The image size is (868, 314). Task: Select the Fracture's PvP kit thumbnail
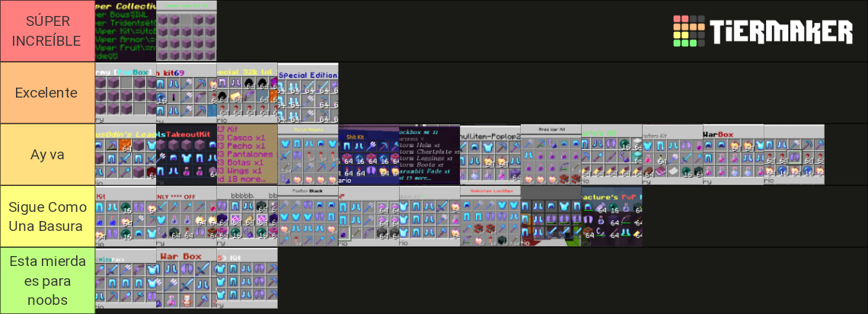[612, 216]
